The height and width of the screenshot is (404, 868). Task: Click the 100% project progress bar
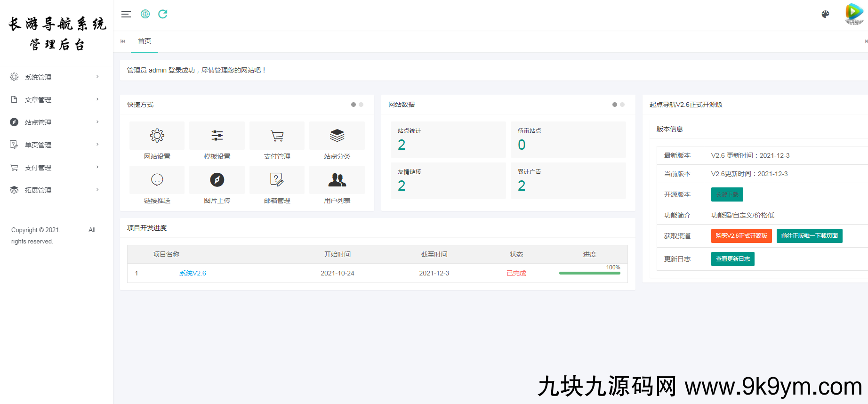pos(589,273)
